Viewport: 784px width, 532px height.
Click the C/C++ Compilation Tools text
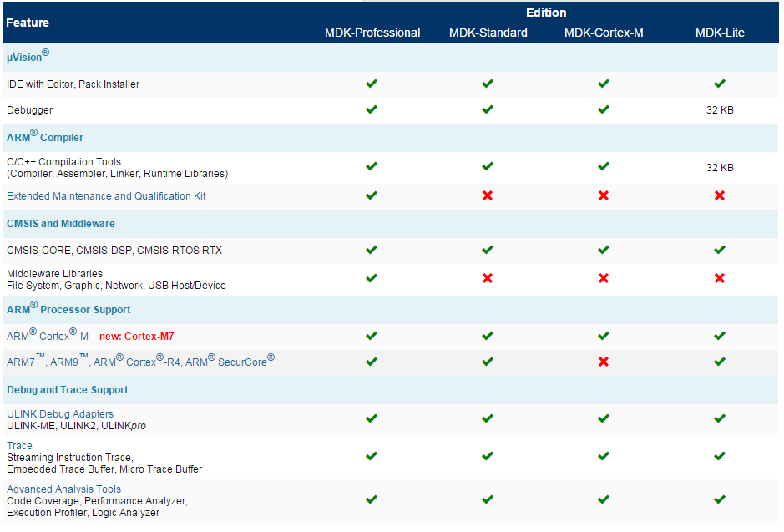[63, 161]
